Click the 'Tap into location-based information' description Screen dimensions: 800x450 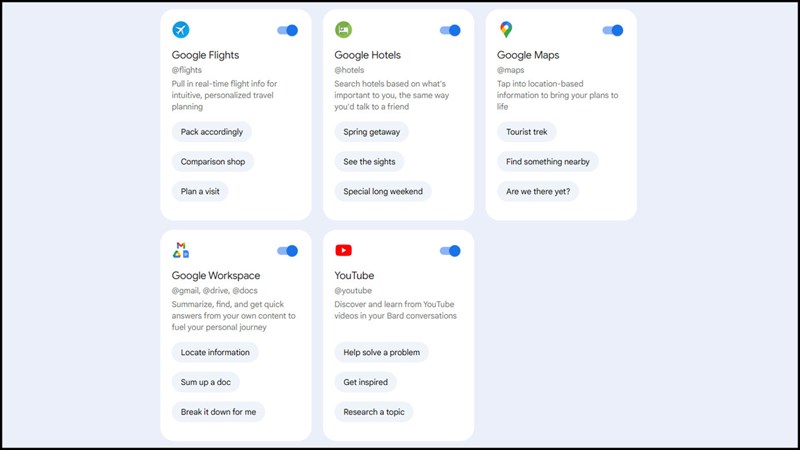[x=558, y=95]
